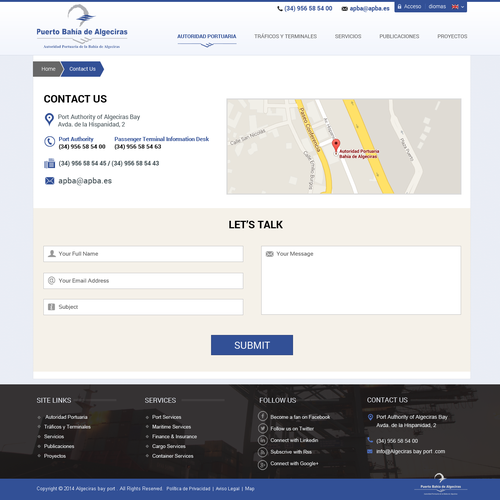Click the location pin icon by address
Image resolution: width=500 pixels, height=500 pixels.
pos(49,119)
